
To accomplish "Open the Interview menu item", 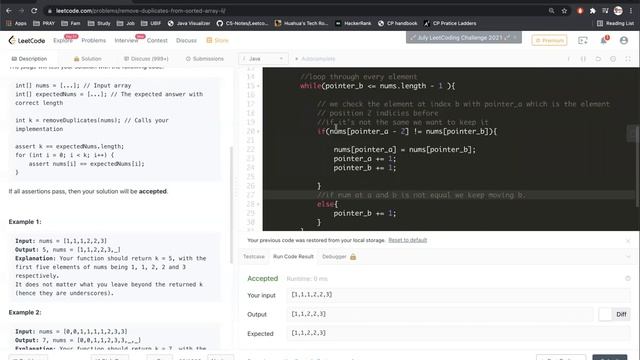I will click(x=126, y=40).
